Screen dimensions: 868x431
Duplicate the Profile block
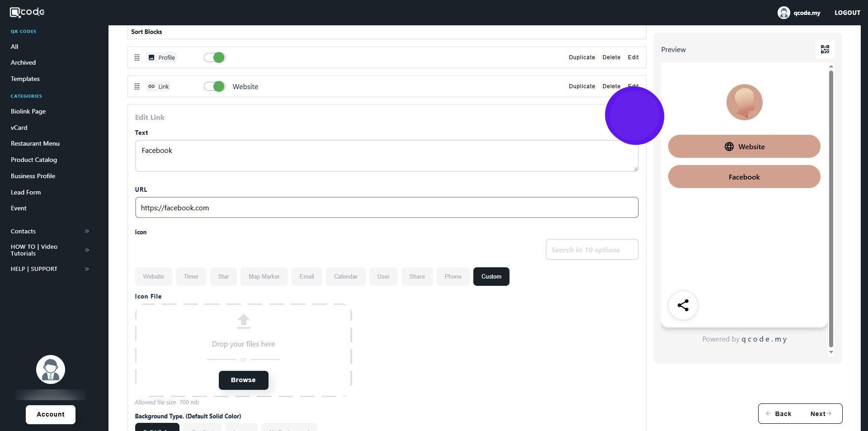[582, 57]
